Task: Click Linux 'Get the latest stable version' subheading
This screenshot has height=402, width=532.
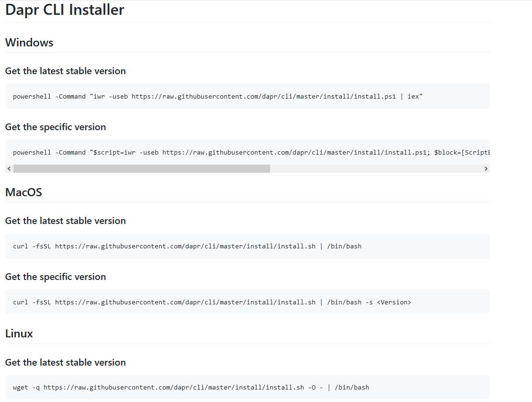Action: click(66, 363)
